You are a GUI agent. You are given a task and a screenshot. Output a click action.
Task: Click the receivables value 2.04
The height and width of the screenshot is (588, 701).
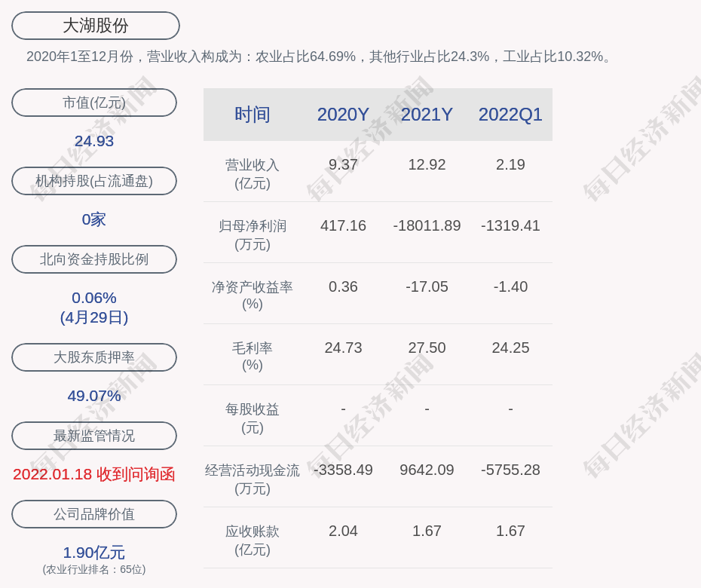click(344, 531)
